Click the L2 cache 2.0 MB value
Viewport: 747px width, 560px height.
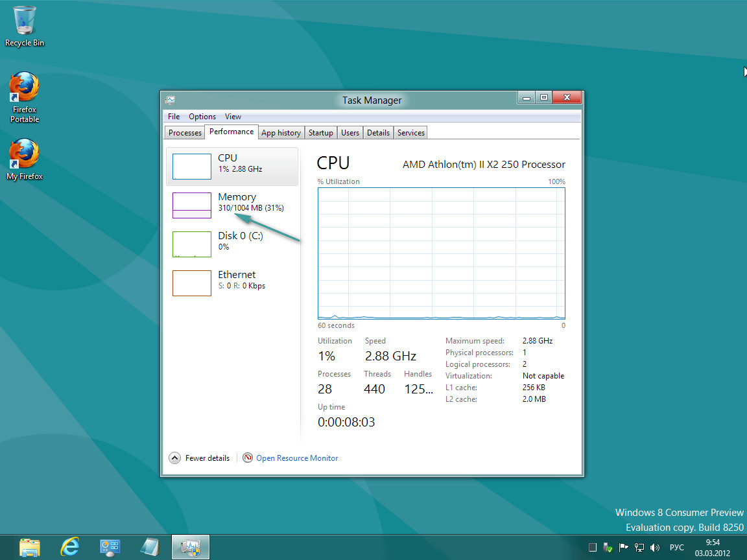534,399
